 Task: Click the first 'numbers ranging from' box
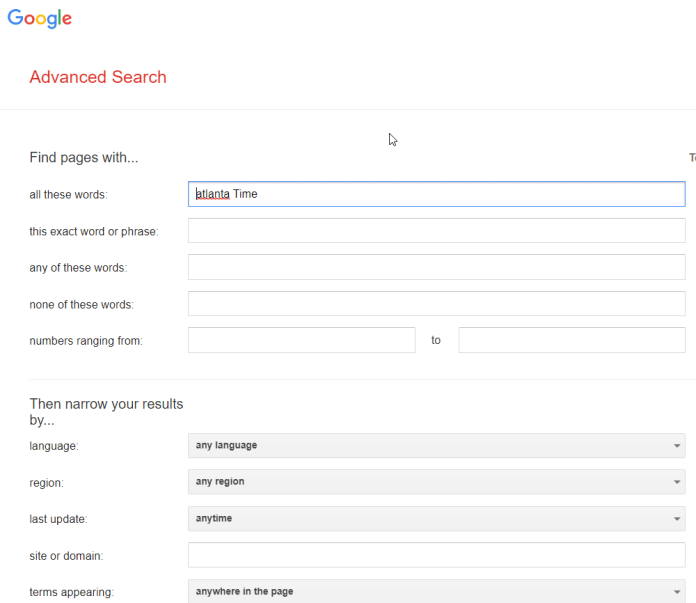click(x=301, y=340)
